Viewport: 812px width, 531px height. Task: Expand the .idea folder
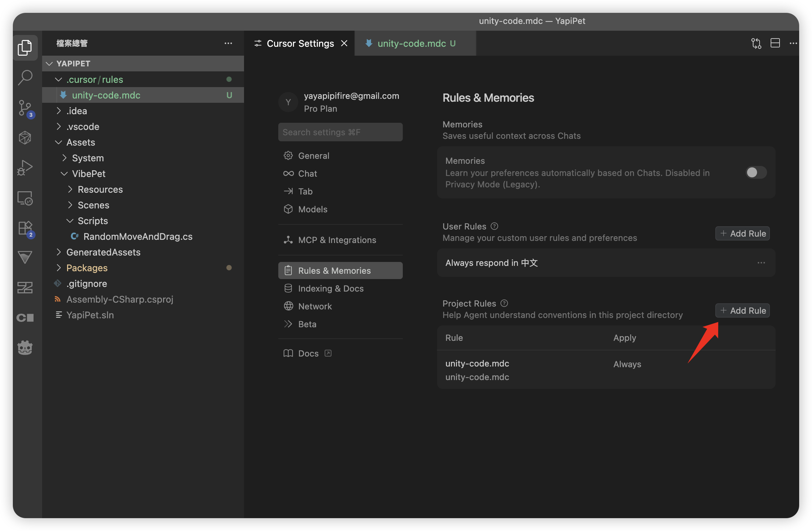[59, 111]
